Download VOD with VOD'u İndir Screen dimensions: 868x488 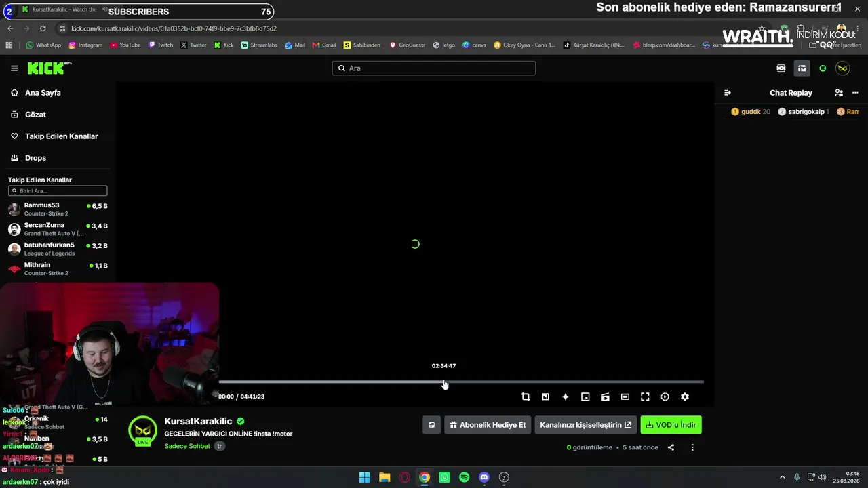671,425
